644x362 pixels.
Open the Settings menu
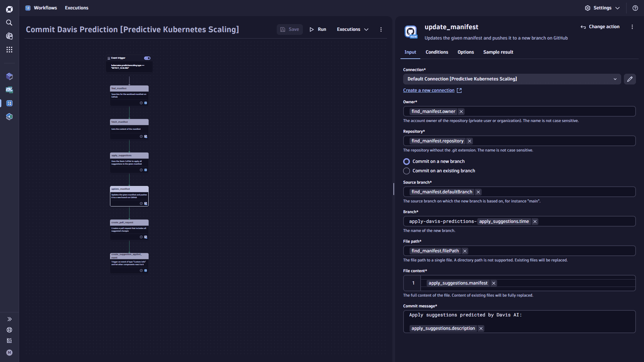(x=602, y=8)
